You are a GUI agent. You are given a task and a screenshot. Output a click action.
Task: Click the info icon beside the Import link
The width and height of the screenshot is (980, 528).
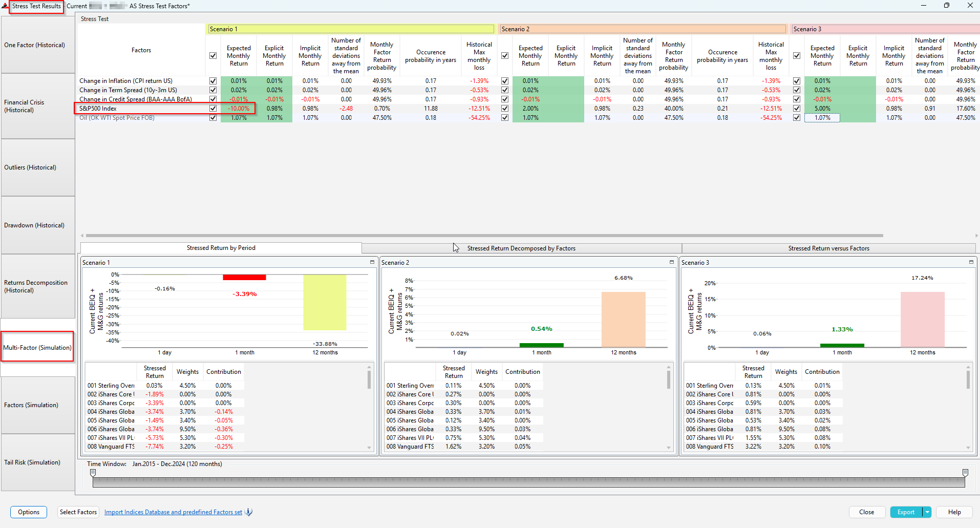coord(249,512)
